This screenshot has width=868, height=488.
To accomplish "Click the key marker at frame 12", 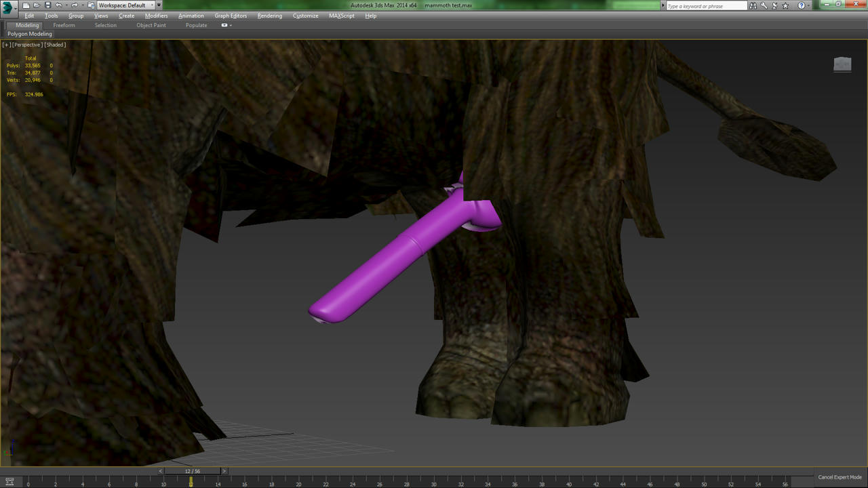I will tap(191, 482).
